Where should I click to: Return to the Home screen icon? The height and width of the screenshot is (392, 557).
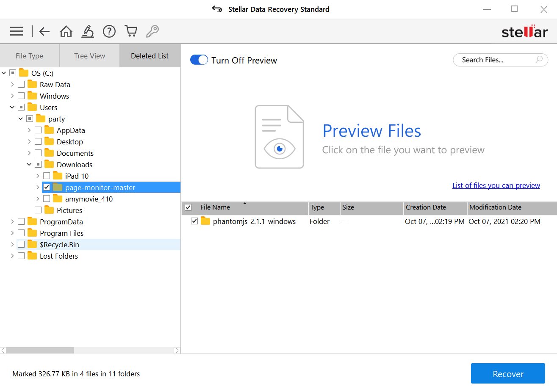coord(66,31)
